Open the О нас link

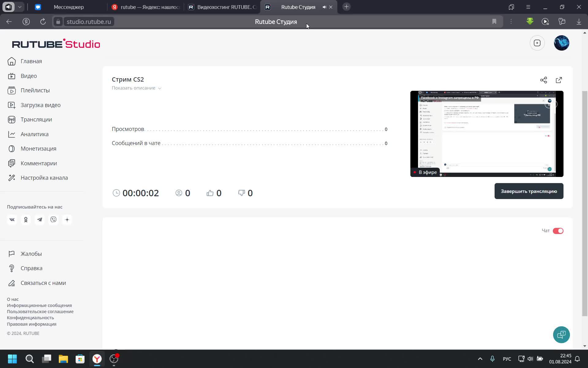tap(13, 299)
